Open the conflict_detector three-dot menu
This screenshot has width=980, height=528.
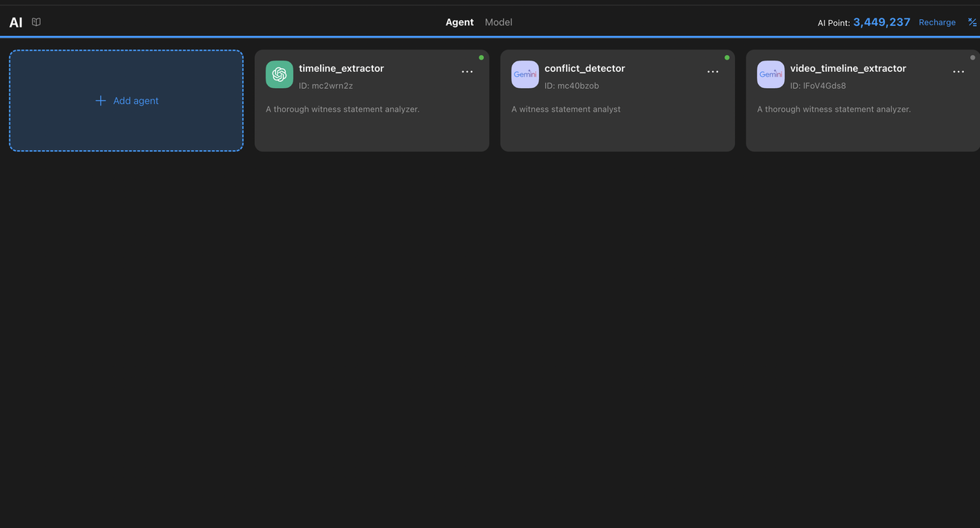[x=713, y=72]
